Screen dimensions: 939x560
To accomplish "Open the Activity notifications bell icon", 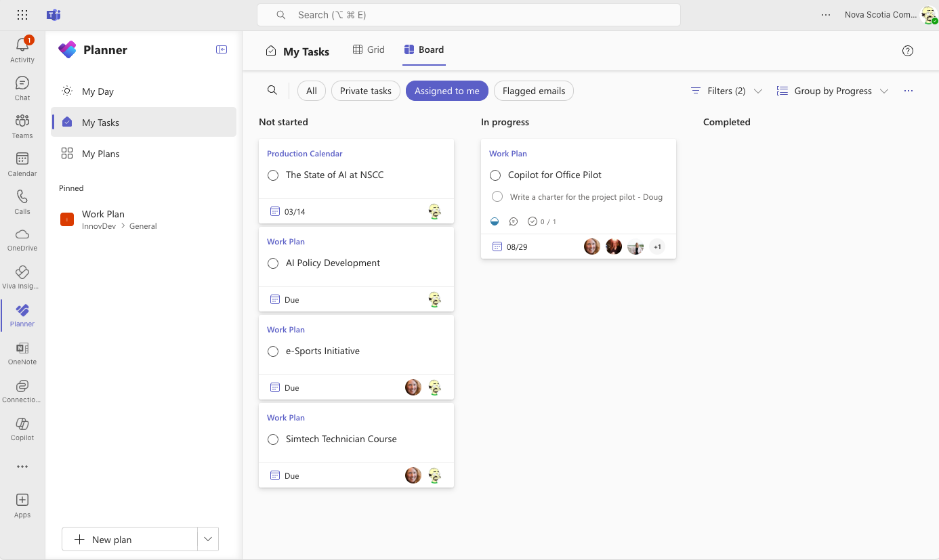I will point(22,46).
